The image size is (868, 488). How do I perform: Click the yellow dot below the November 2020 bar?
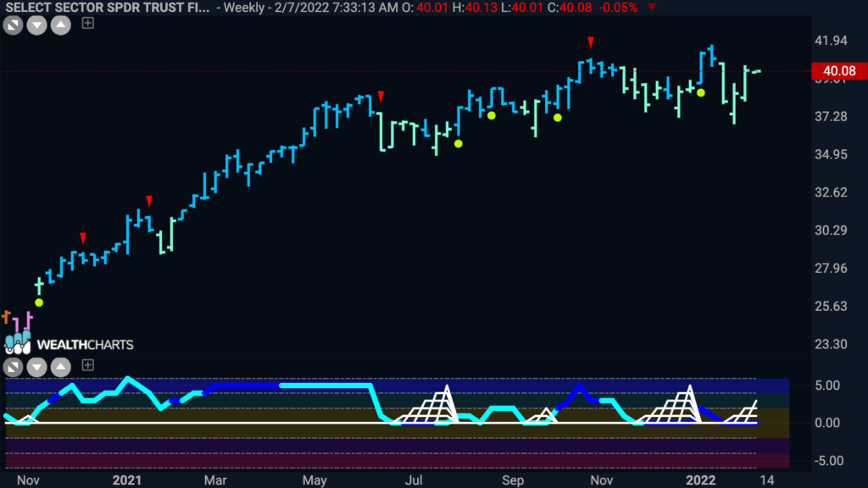click(x=39, y=302)
